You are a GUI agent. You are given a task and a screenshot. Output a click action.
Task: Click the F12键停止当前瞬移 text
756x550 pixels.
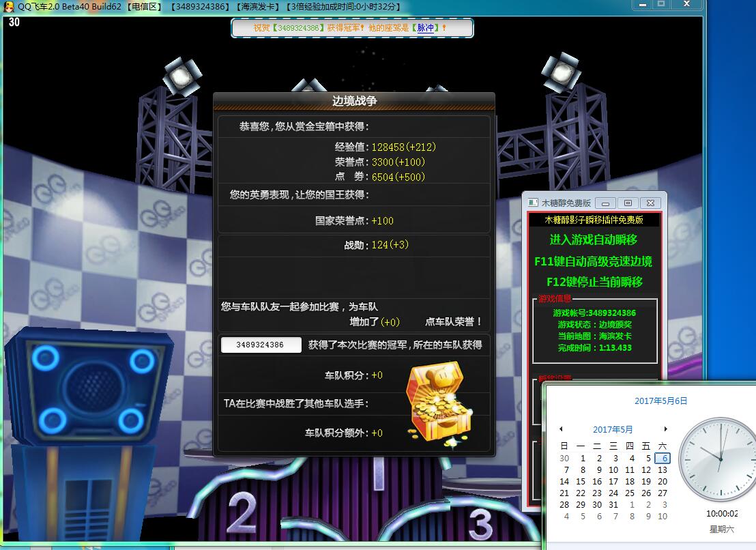594,282
